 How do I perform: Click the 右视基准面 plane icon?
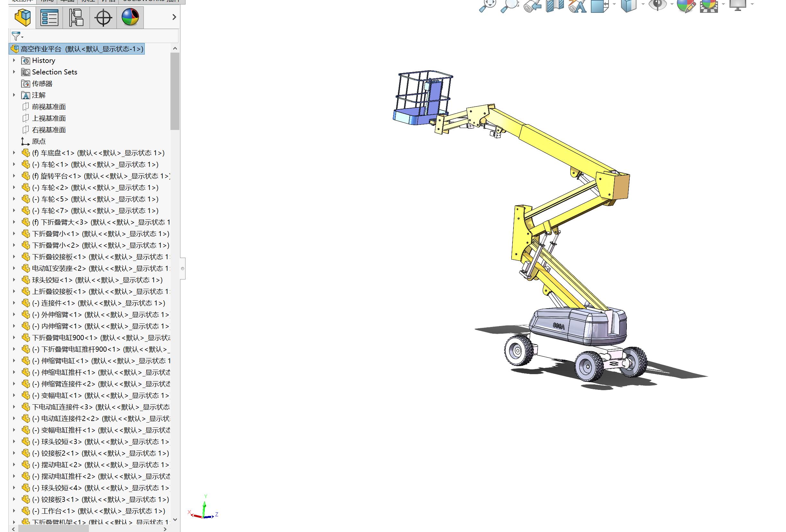click(25, 130)
